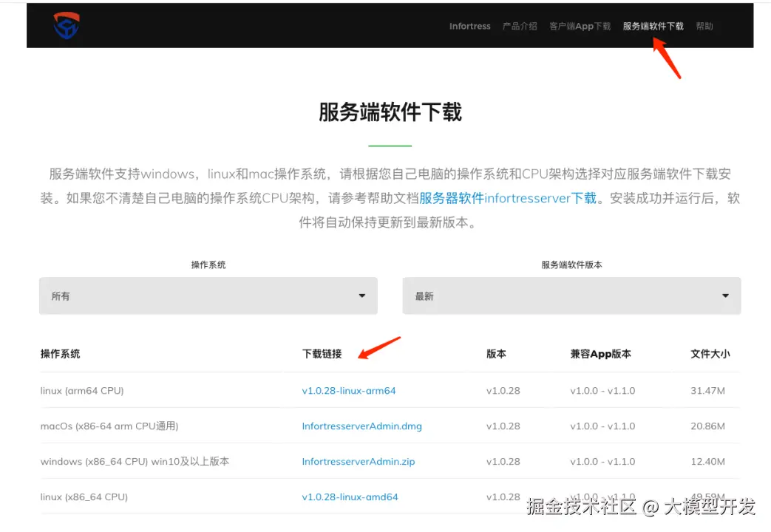Select the windows (x86_64 CPU) win10及以上版本 label

point(135,462)
